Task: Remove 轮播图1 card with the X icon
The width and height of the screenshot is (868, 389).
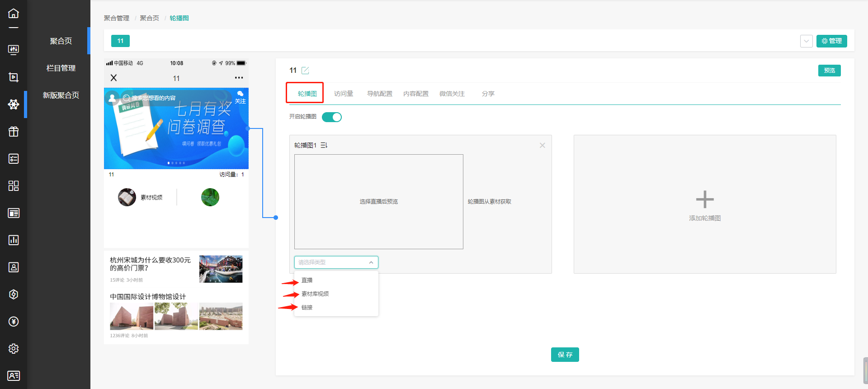Action: [x=542, y=145]
